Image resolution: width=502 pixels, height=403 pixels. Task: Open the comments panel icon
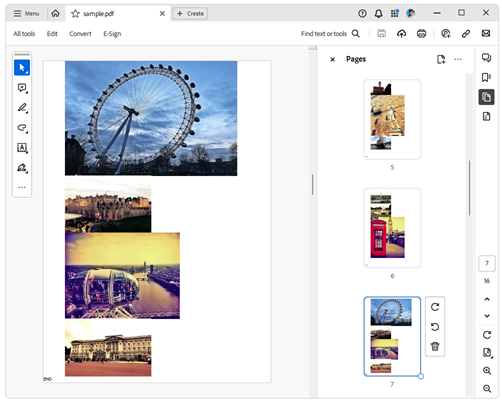coord(486,58)
